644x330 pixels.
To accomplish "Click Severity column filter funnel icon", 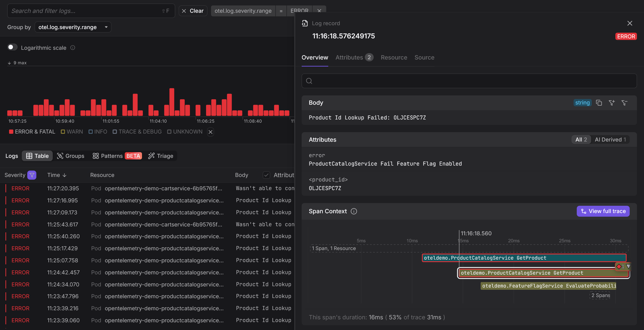I will click(32, 175).
